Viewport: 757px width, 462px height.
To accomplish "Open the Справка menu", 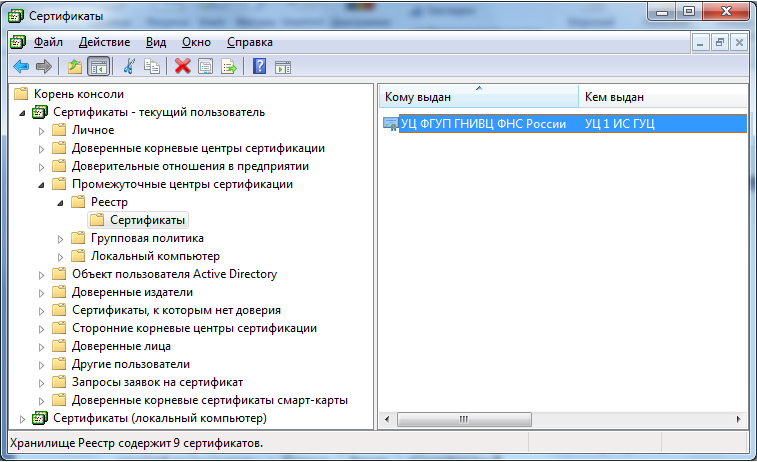I will [249, 42].
